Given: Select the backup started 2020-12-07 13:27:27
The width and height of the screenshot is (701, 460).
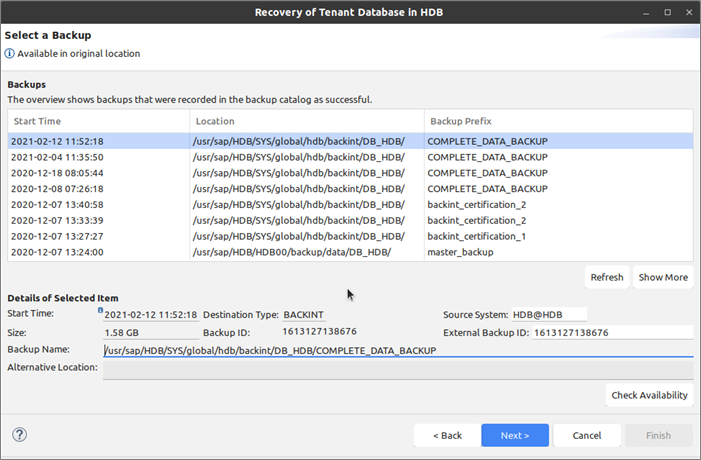Looking at the screenshot, I should click(350, 236).
